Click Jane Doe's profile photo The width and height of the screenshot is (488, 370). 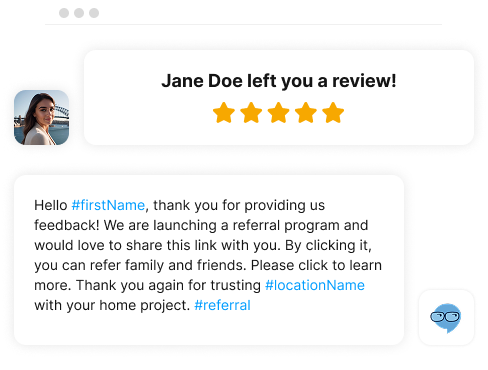(x=42, y=117)
